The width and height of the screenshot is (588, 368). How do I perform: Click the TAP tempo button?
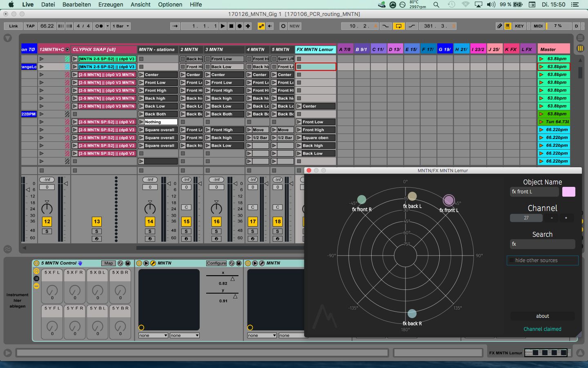tap(31, 26)
